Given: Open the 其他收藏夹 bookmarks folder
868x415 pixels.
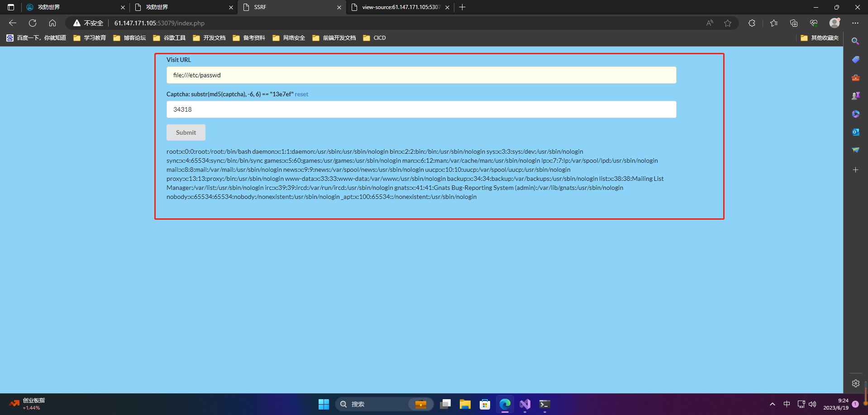Looking at the screenshot, I should (819, 38).
